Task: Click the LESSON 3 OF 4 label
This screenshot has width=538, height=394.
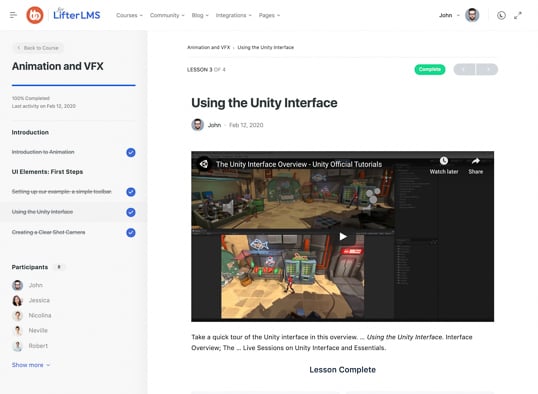Action: tap(206, 69)
